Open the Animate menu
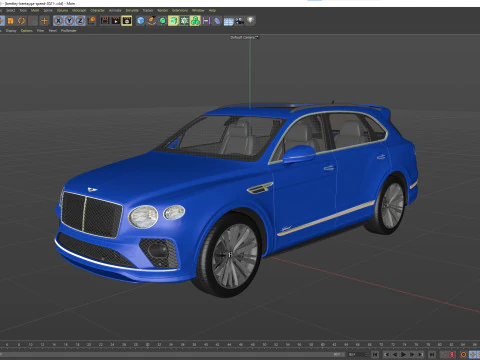480x360 pixels. click(115, 10)
